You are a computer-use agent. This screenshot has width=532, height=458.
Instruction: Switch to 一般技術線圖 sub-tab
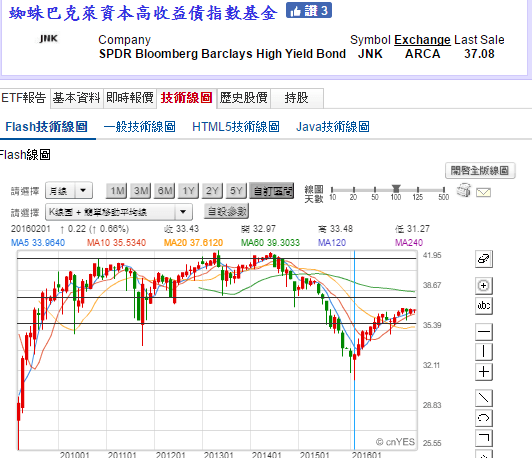pyautogui.click(x=139, y=127)
